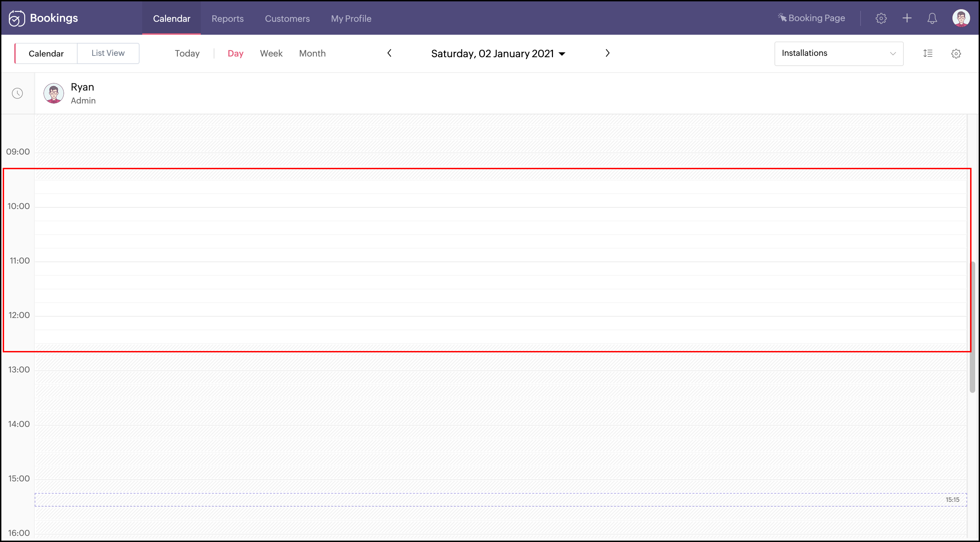Image resolution: width=980 pixels, height=542 pixels.
Task: Click the 15:15 dashed time slot
Action: tap(500, 499)
